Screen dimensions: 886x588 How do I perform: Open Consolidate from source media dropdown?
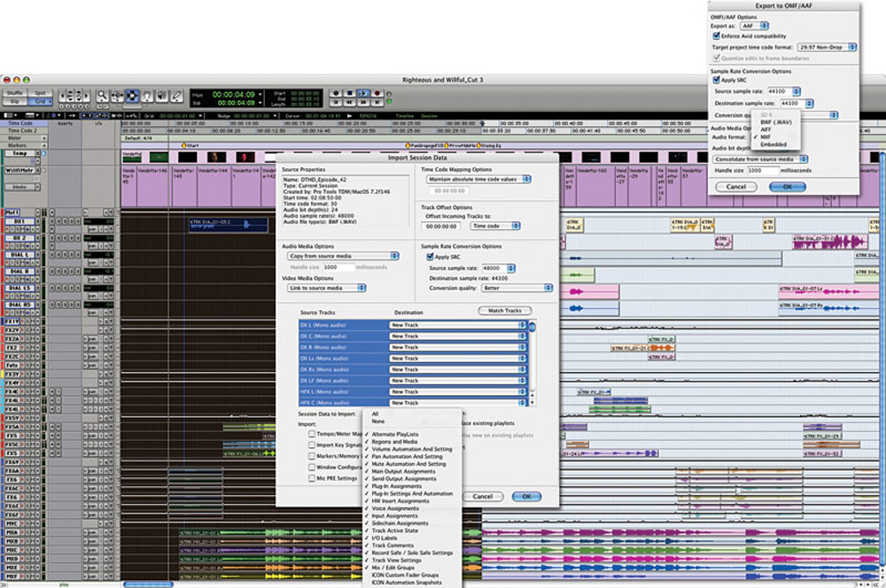coord(760,159)
